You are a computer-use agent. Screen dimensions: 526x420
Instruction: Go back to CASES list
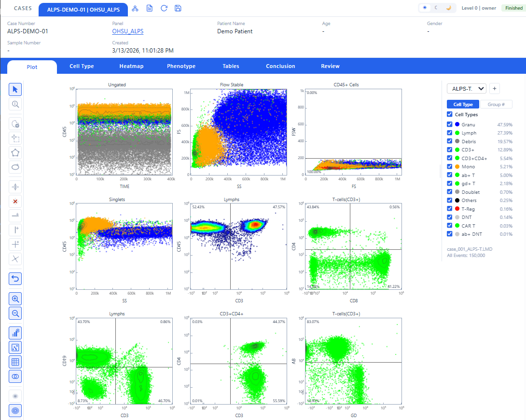tap(23, 8)
